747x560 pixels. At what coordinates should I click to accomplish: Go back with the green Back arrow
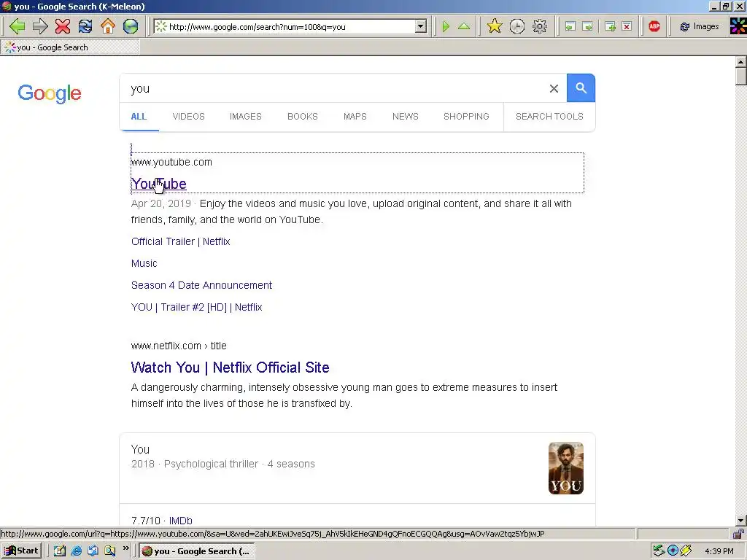pyautogui.click(x=18, y=26)
